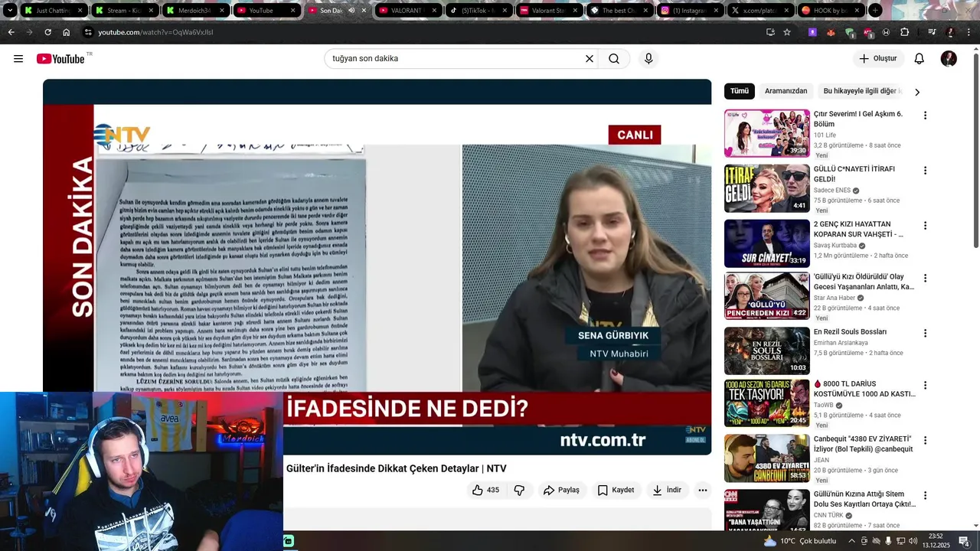
Task: Open YouTube notifications bell
Action: pyautogui.click(x=920, y=59)
